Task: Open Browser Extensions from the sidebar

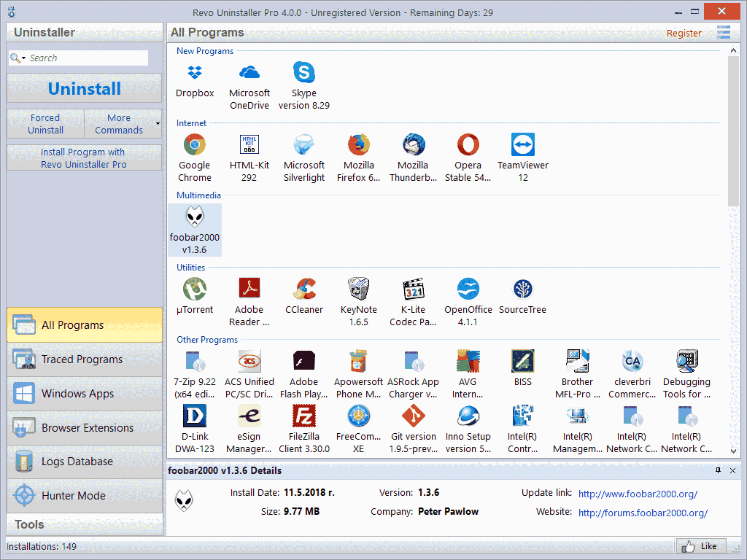Action: click(x=84, y=427)
